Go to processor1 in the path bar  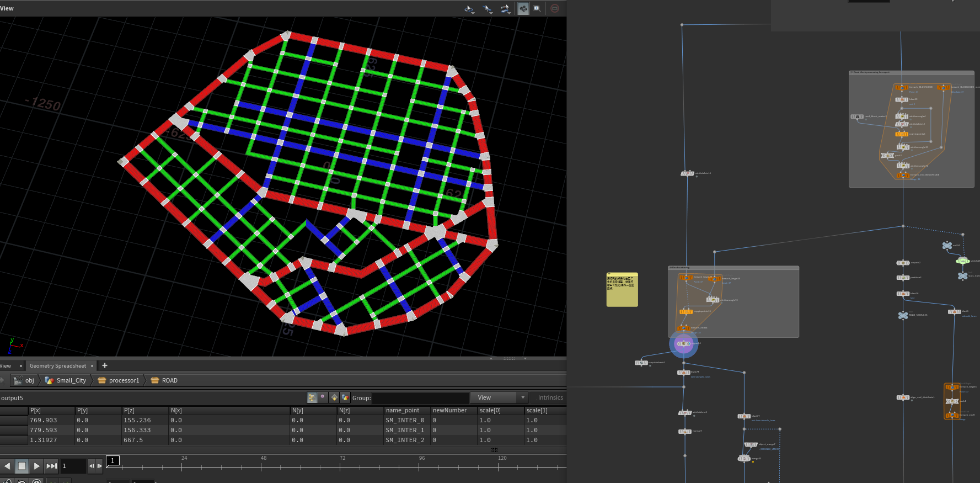124,380
